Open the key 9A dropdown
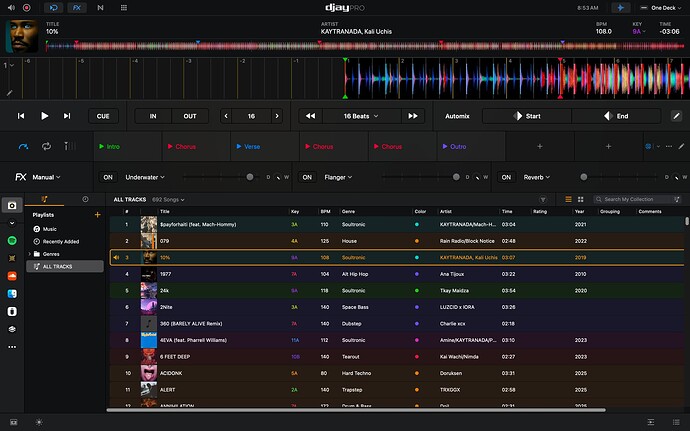This screenshot has height=431, width=690. click(x=639, y=31)
